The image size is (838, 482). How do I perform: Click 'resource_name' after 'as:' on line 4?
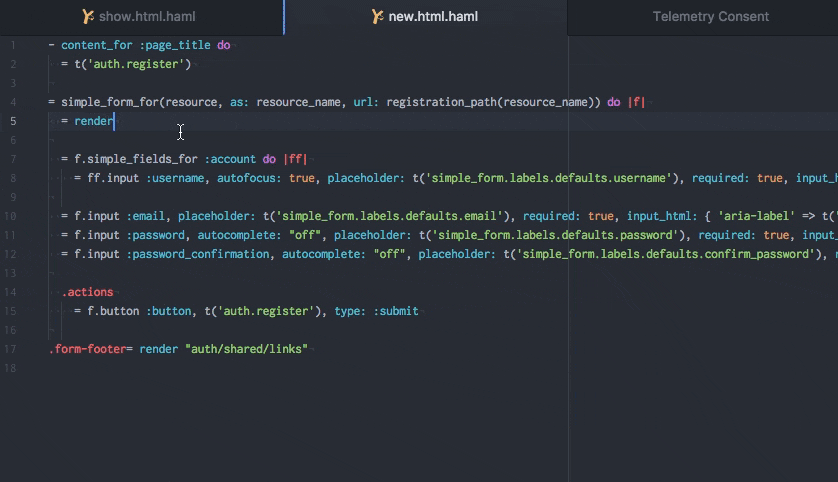point(298,102)
